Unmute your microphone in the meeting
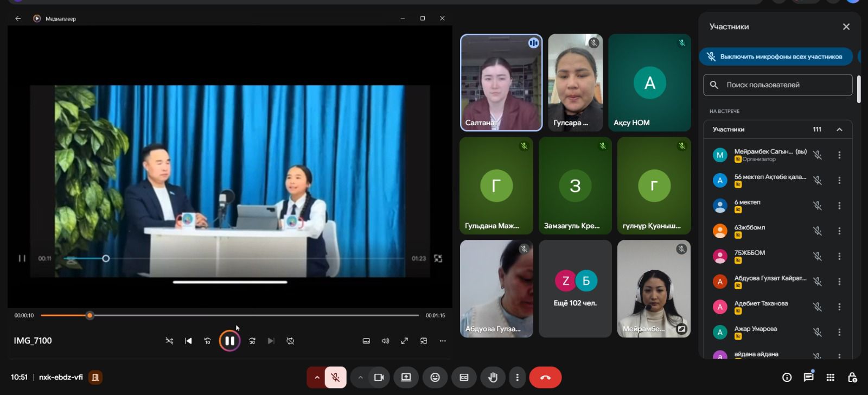The image size is (868, 395). click(336, 377)
